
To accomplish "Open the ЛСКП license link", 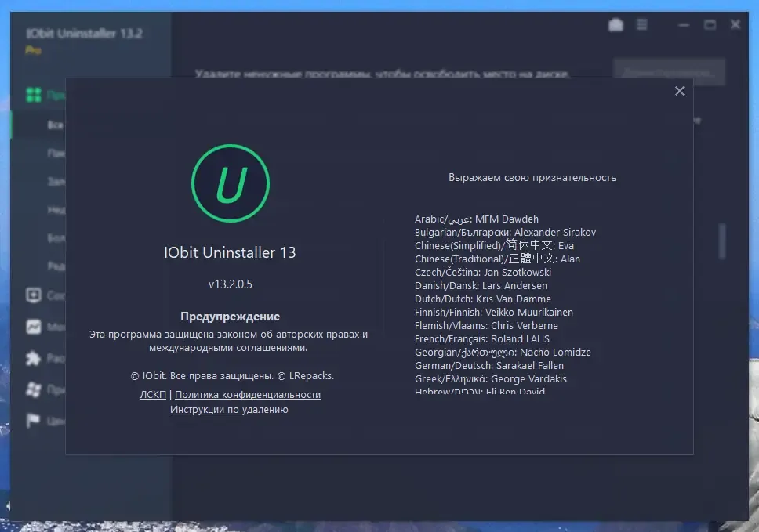I will (x=152, y=395).
